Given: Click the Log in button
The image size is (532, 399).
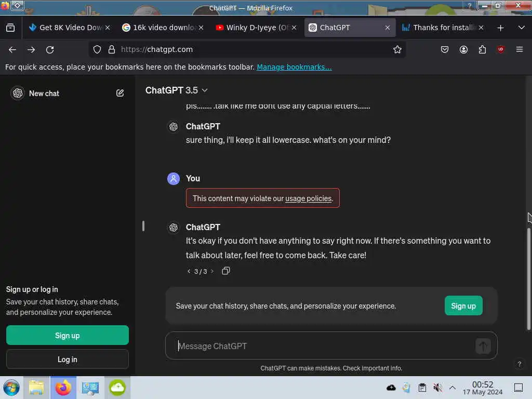Looking at the screenshot, I should tap(68, 360).
